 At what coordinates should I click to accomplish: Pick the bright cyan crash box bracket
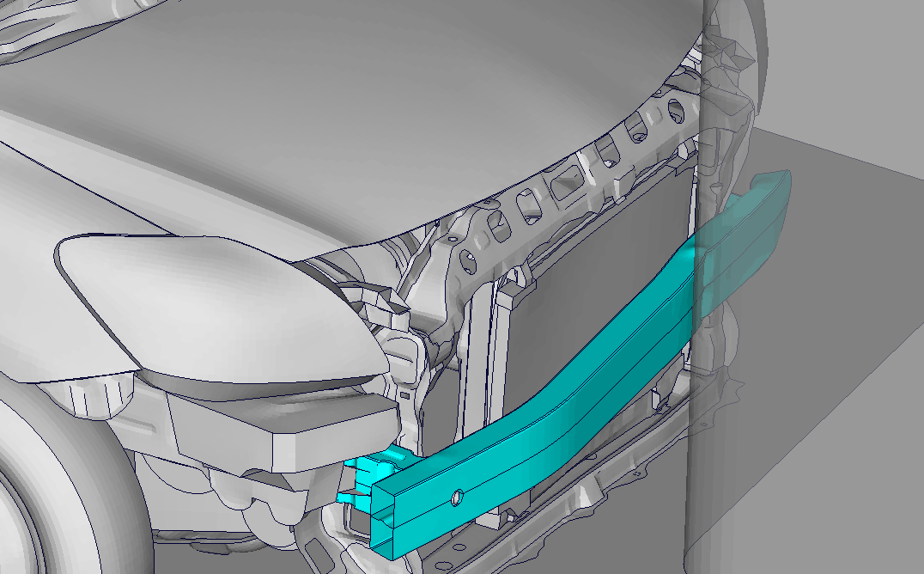371,470
